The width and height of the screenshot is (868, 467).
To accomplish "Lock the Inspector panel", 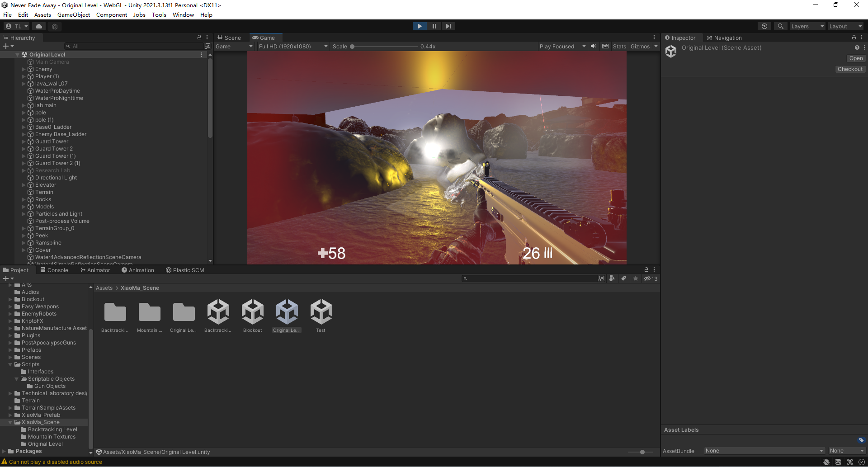I will pos(854,38).
